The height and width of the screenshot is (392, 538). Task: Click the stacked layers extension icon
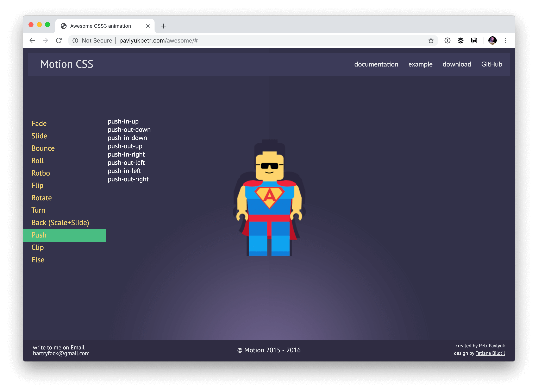click(x=460, y=40)
